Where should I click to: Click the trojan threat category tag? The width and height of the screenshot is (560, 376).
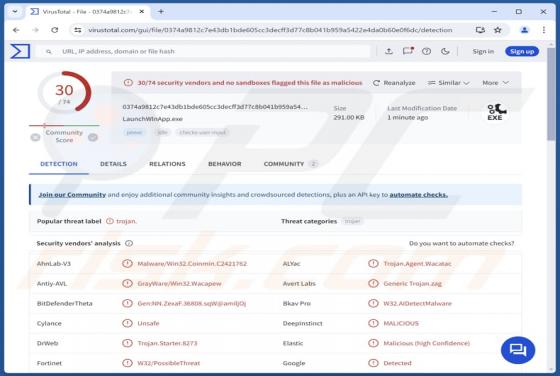[x=352, y=221]
